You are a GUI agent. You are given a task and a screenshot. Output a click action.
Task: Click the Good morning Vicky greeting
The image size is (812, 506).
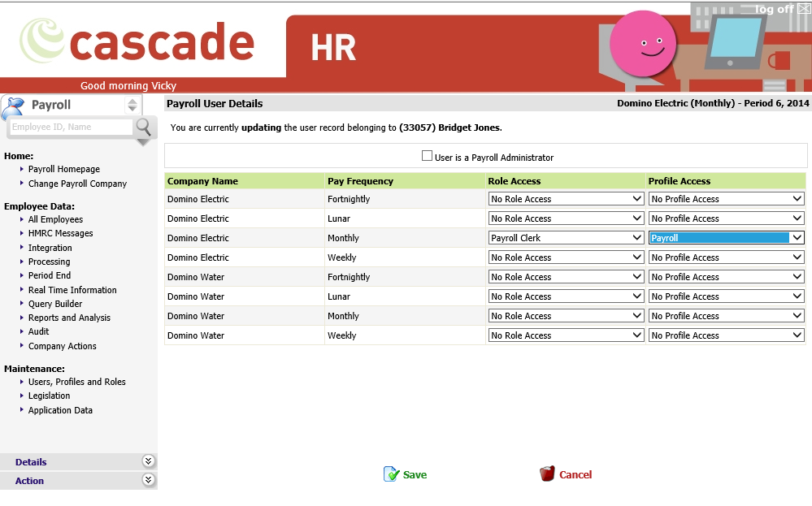(128, 86)
